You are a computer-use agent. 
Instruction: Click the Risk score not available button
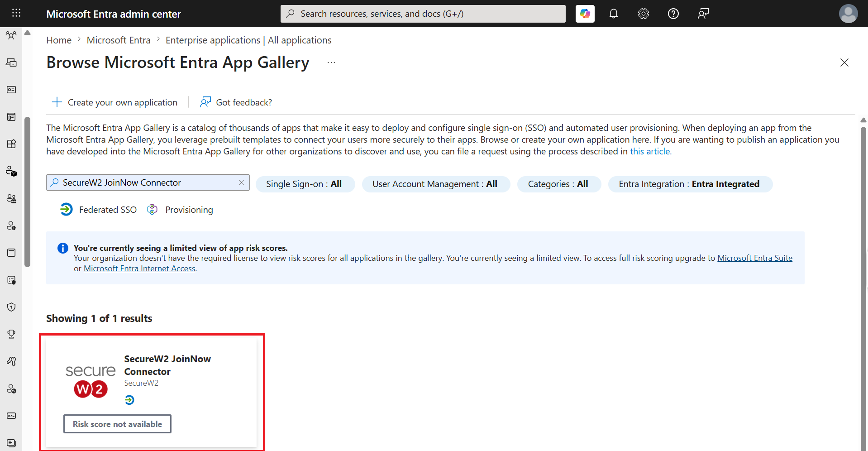(117, 424)
